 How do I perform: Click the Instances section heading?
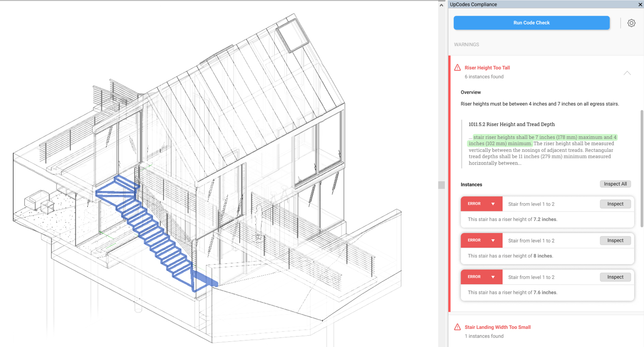[470, 184]
